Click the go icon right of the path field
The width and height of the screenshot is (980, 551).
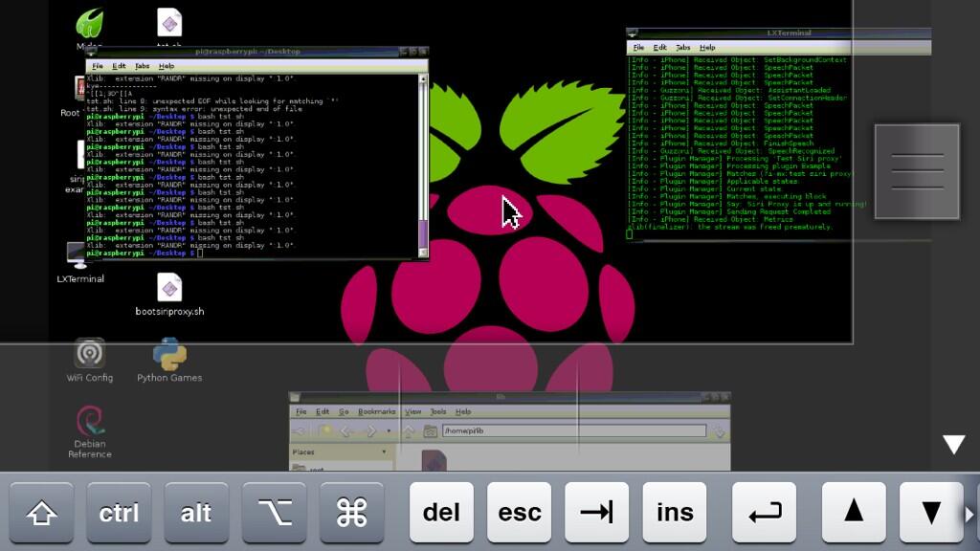point(720,431)
